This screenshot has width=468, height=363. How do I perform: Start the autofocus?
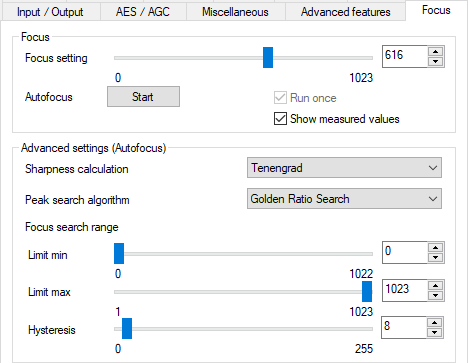143,97
